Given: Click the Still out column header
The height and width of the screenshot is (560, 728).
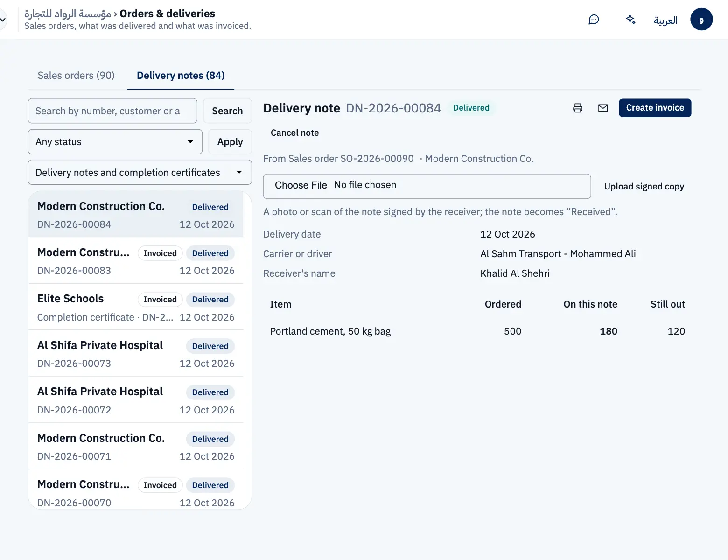Looking at the screenshot, I should [x=668, y=304].
